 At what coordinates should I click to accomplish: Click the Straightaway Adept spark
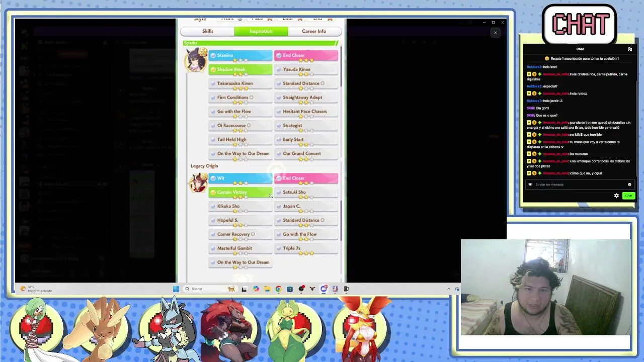click(306, 98)
